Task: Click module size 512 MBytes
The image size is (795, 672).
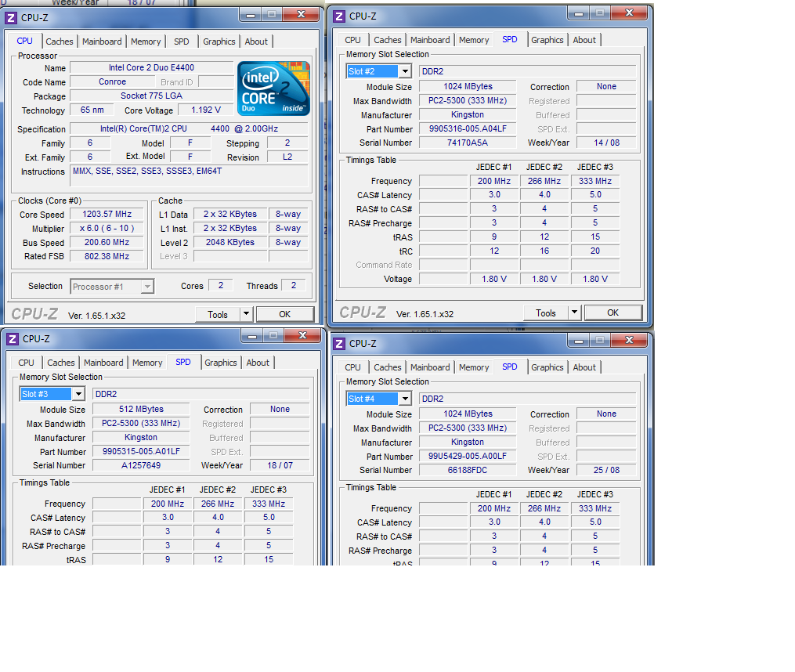Action: 141,410
